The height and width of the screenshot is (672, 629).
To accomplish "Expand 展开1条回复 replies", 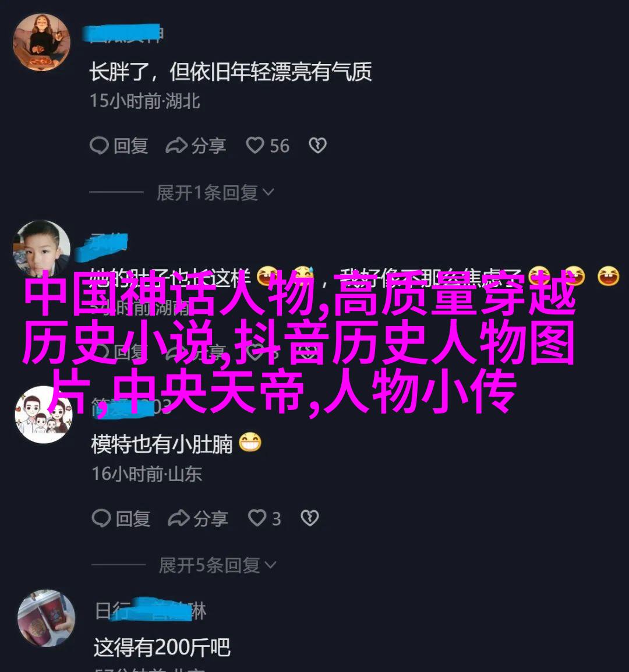I will 215,193.
